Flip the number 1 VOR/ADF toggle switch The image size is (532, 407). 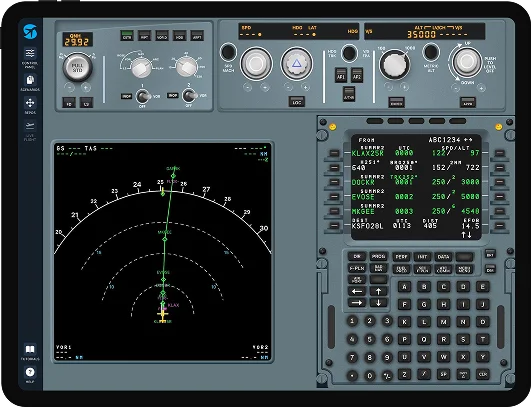(x=143, y=96)
